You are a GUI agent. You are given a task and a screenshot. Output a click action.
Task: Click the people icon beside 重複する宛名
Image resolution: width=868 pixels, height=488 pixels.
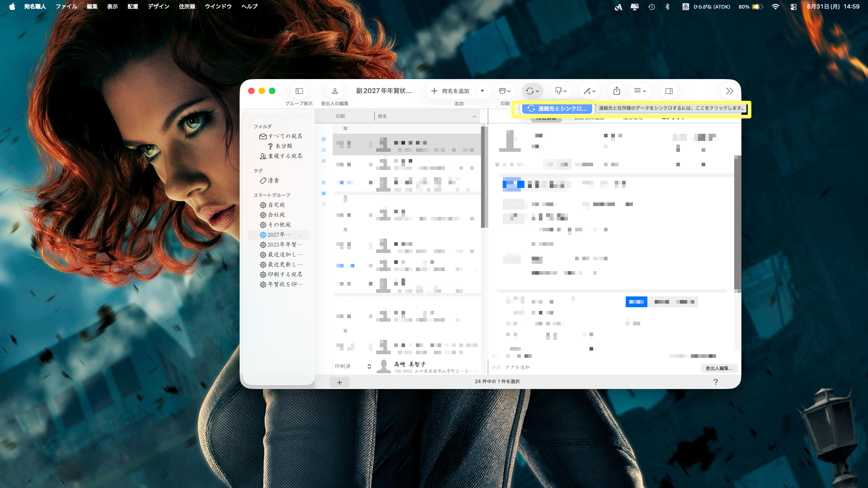pyautogui.click(x=263, y=156)
